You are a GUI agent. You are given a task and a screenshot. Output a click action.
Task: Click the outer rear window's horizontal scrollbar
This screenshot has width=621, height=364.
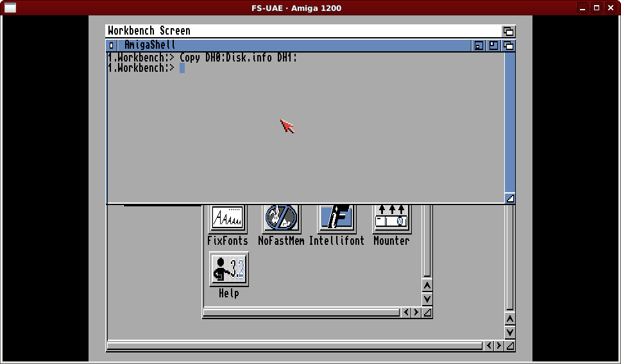click(294, 346)
